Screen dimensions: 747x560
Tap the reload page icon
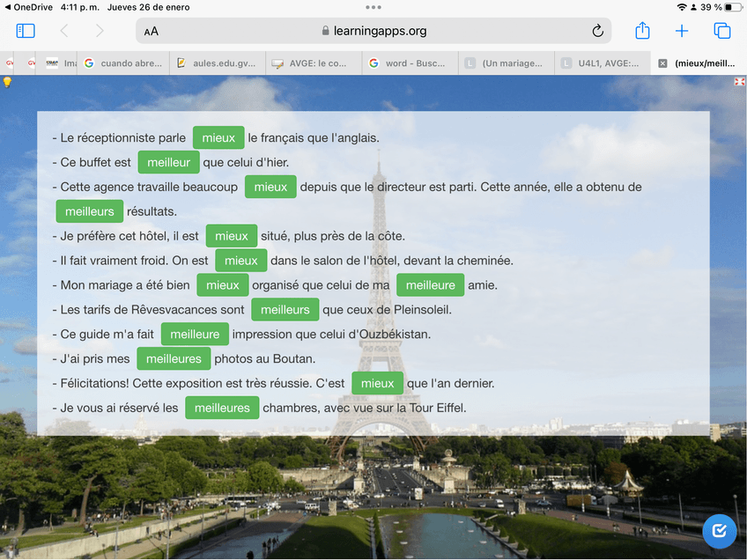(x=597, y=31)
